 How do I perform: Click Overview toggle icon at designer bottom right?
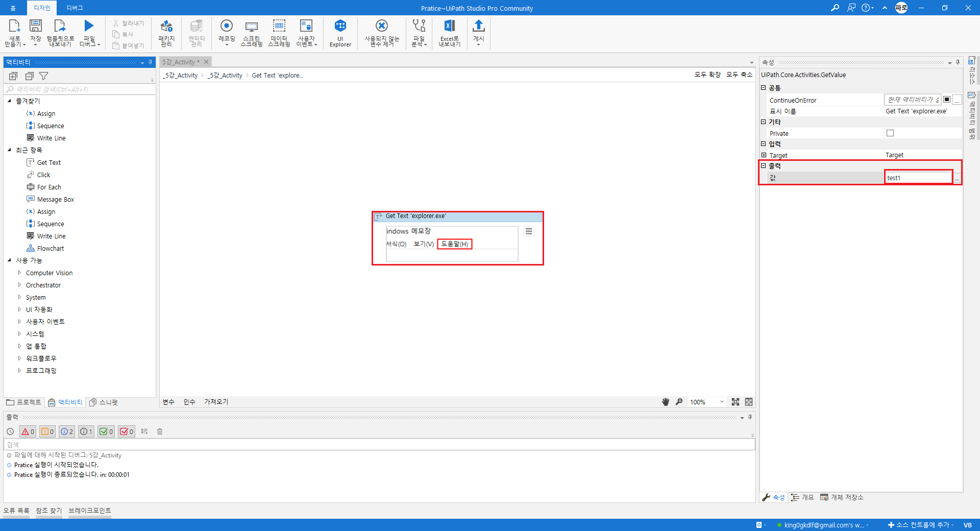pos(749,402)
